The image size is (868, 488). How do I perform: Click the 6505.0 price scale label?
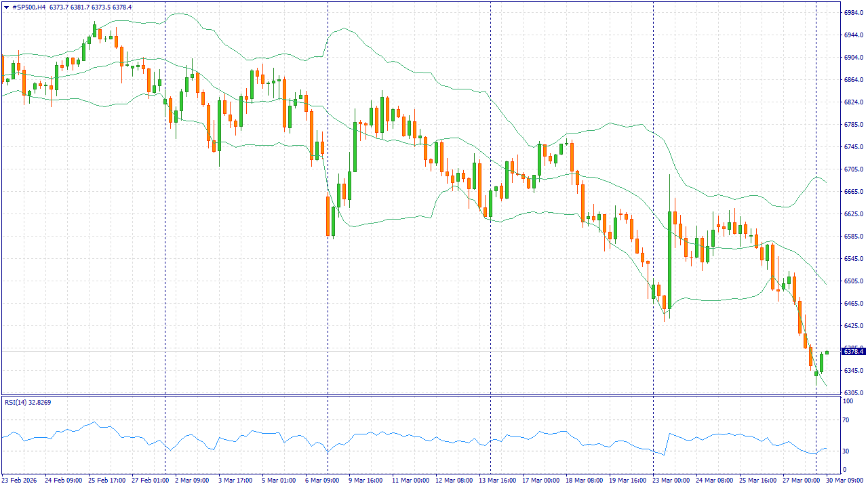tap(853, 281)
